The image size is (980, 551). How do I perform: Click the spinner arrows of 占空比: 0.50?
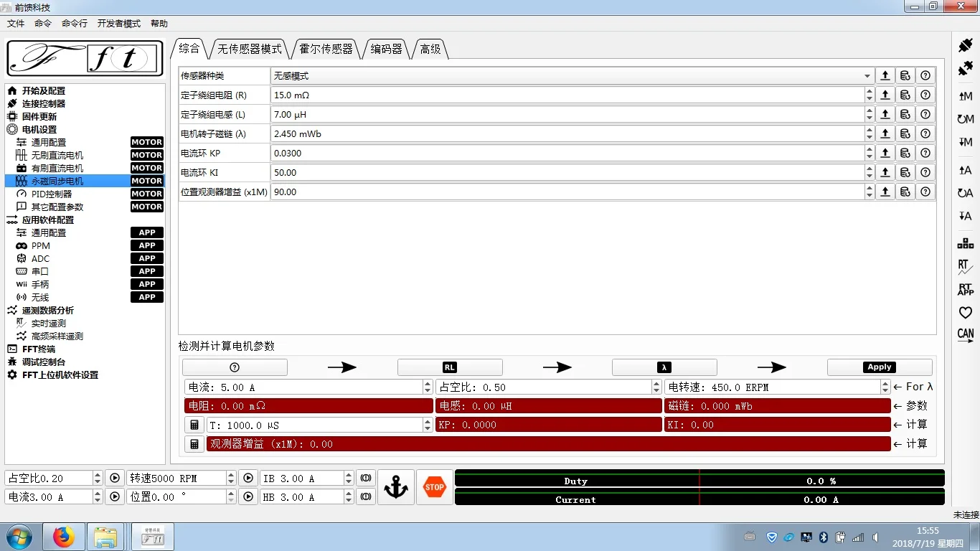pyautogui.click(x=656, y=387)
